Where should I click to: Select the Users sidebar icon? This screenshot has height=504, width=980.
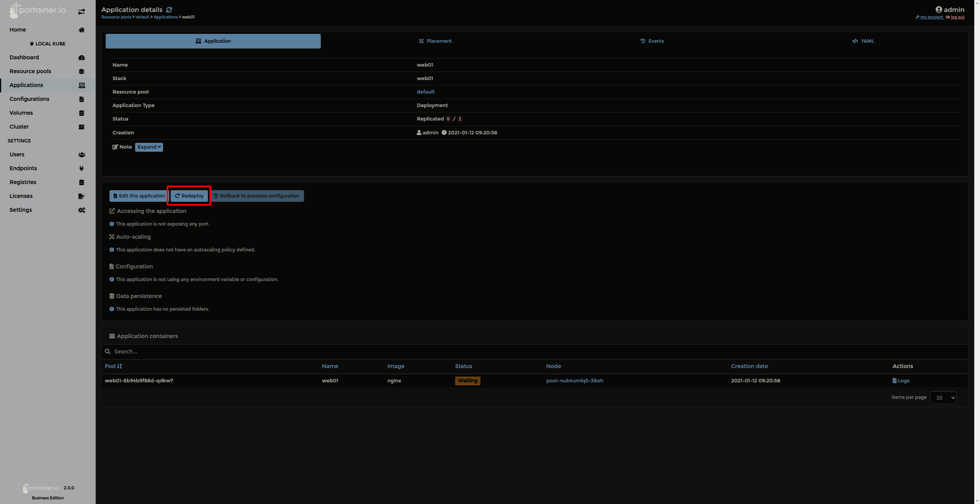point(82,154)
